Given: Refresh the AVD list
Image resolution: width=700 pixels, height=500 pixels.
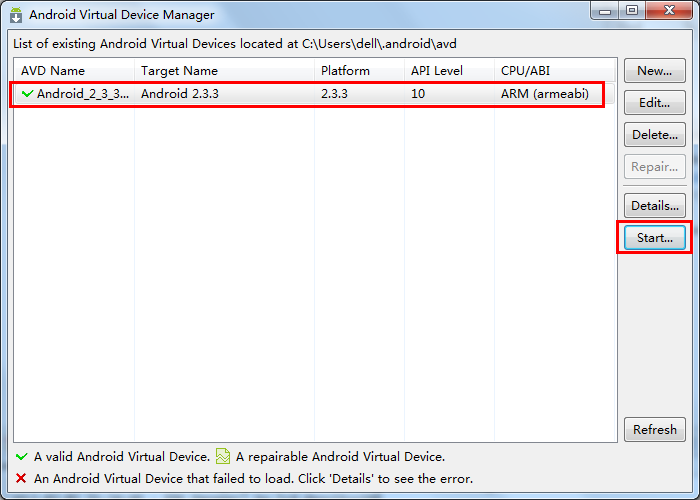Looking at the screenshot, I should coord(654,429).
